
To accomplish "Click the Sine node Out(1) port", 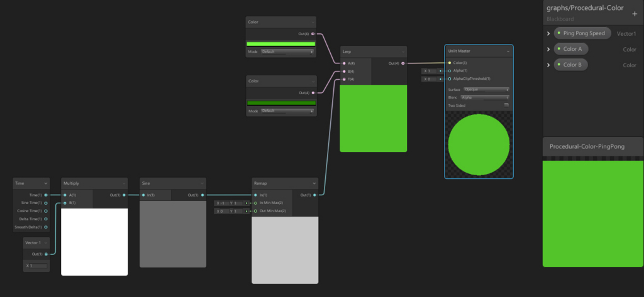I will 203,195.
